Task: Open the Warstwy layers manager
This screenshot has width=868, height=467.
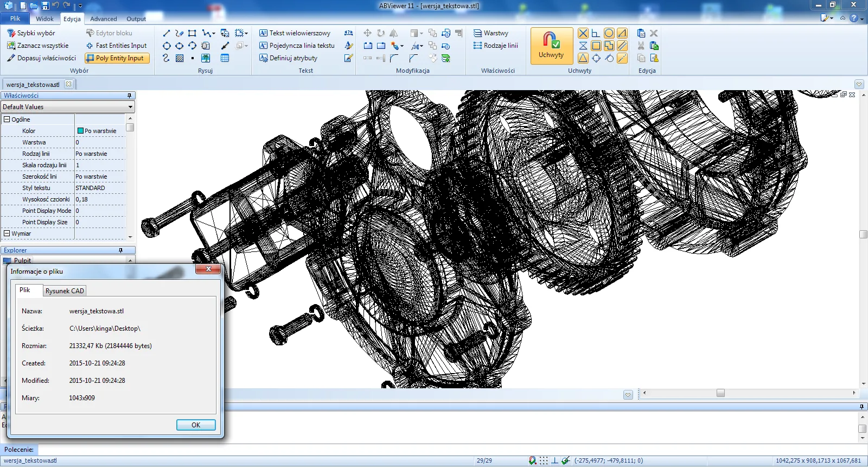Action: pos(491,33)
